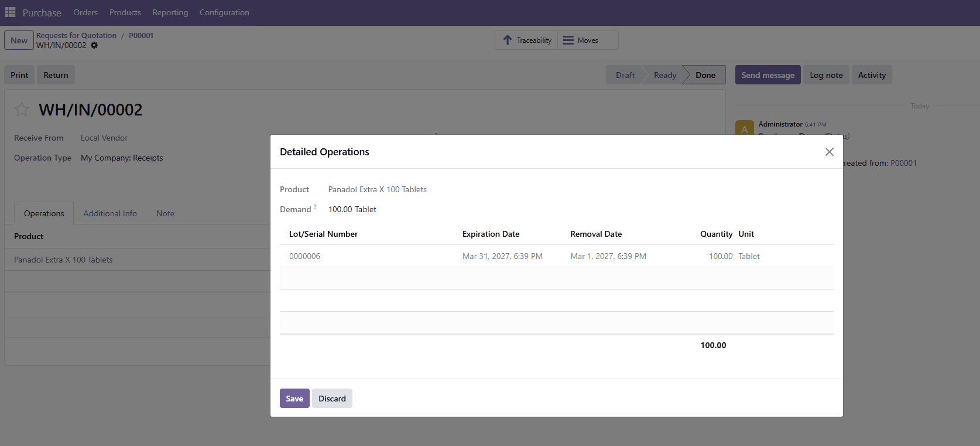980x446 pixels.
Task: Click the Activity button
Action: coord(872,75)
